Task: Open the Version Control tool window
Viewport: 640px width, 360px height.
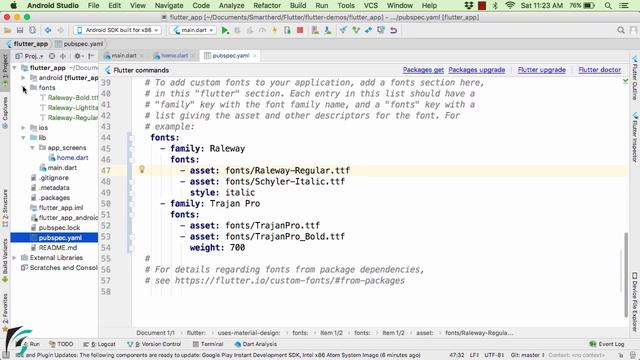Action: [154, 344]
